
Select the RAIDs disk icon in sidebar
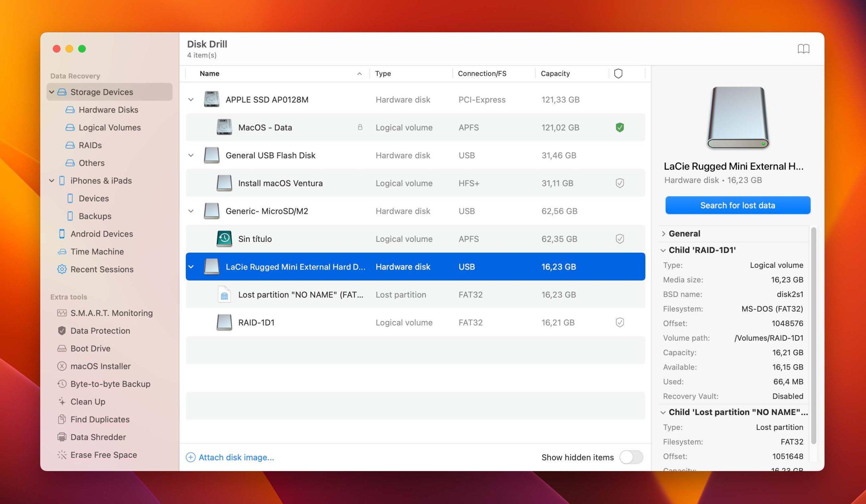[70, 145]
